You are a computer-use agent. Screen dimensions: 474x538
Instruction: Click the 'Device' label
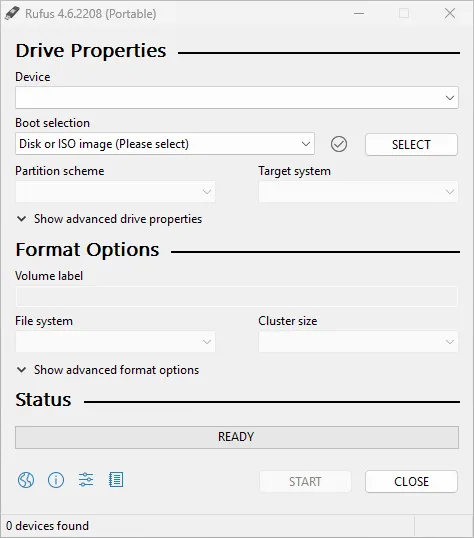point(33,77)
